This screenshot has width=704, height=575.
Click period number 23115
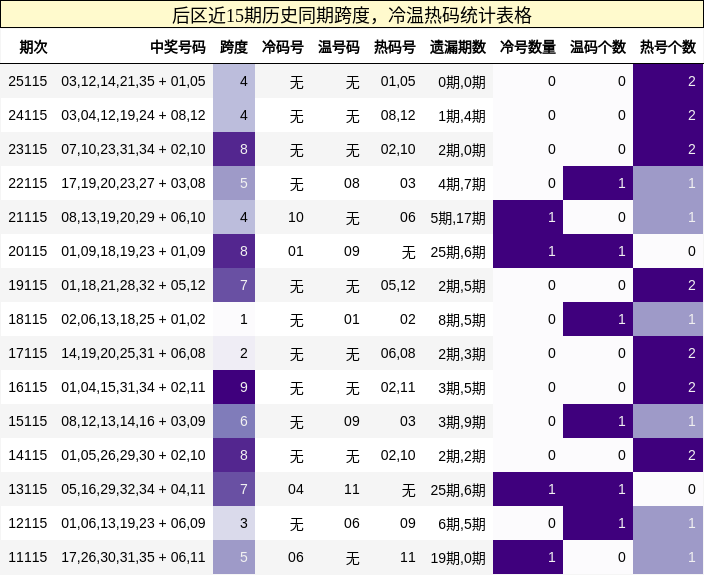pos(28,149)
